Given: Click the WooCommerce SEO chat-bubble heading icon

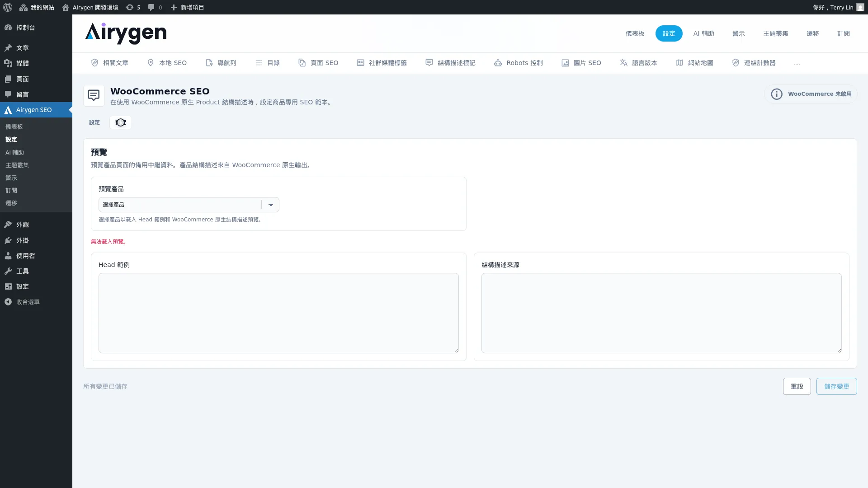Looking at the screenshot, I should [94, 95].
